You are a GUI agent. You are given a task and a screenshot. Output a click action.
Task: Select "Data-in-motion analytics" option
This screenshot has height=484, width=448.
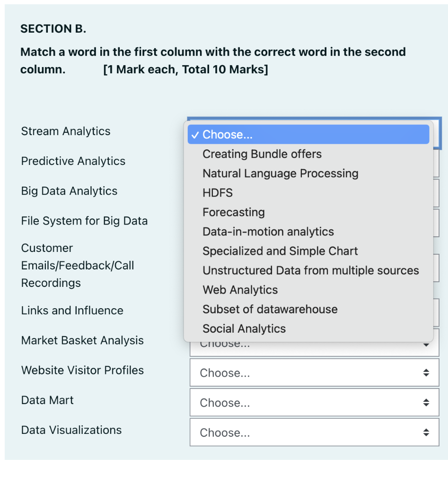(268, 232)
